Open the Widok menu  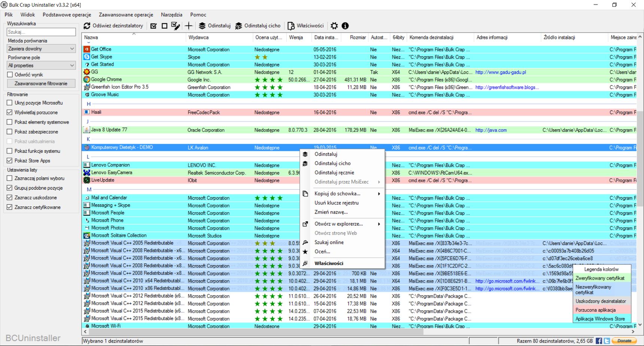28,15
